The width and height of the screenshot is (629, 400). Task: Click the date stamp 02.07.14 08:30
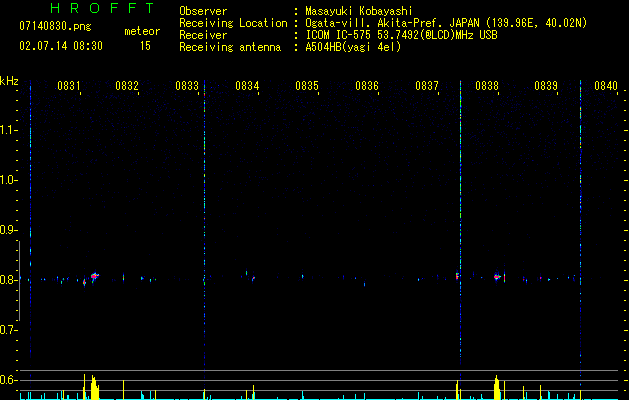coord(61,46)
